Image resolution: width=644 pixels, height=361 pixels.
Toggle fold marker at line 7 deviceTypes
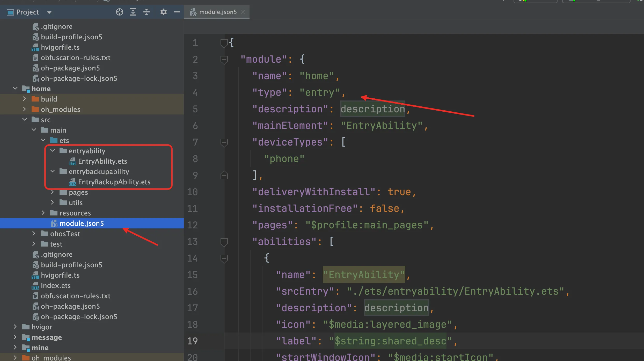tap(224, 142)
